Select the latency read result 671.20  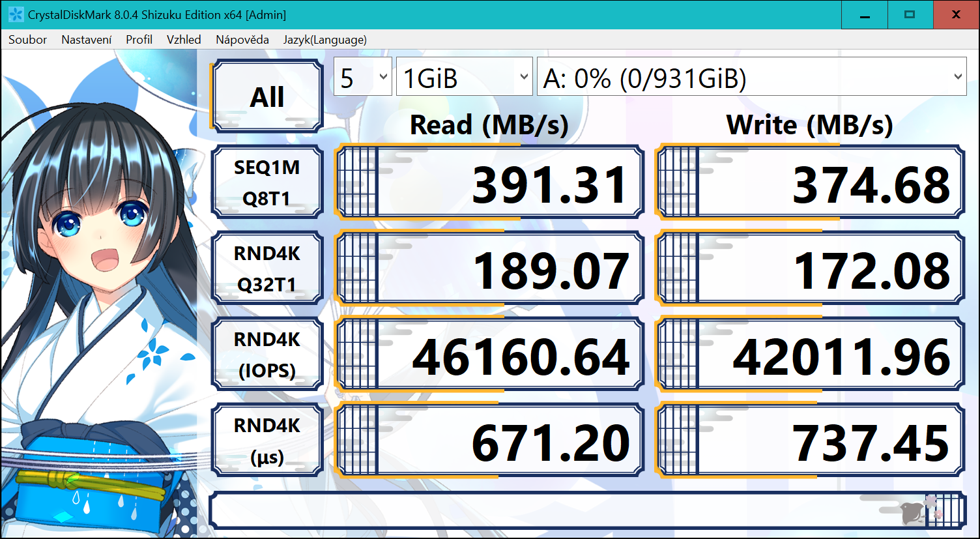click(489, 441)
